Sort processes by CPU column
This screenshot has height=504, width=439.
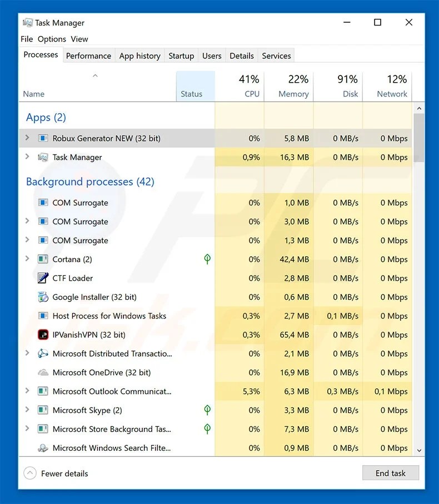coord(240,87)
